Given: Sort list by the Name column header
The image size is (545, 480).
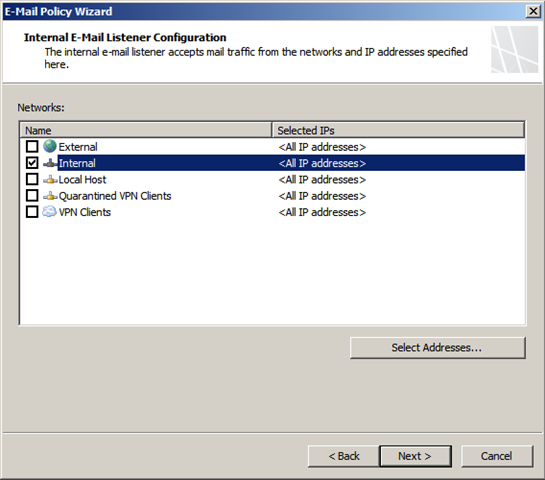Looking at the screenshot, I should click(146, 130).
